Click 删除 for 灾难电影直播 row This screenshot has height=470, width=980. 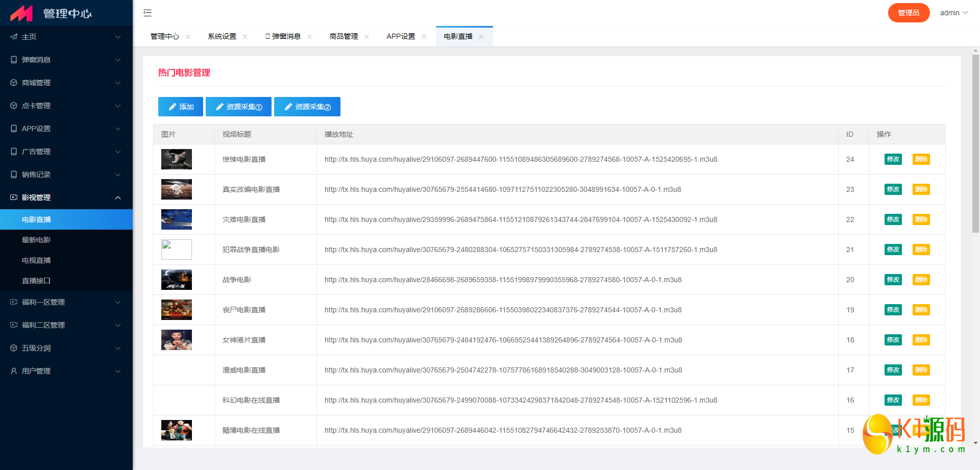click(x=921, y=219)
